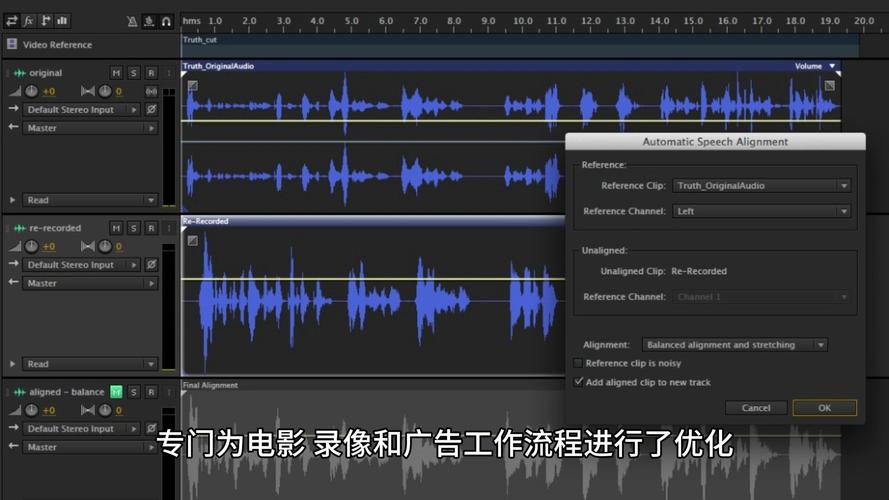
Task: Solo the re-recorded track
Action: [x=134, y=228]
